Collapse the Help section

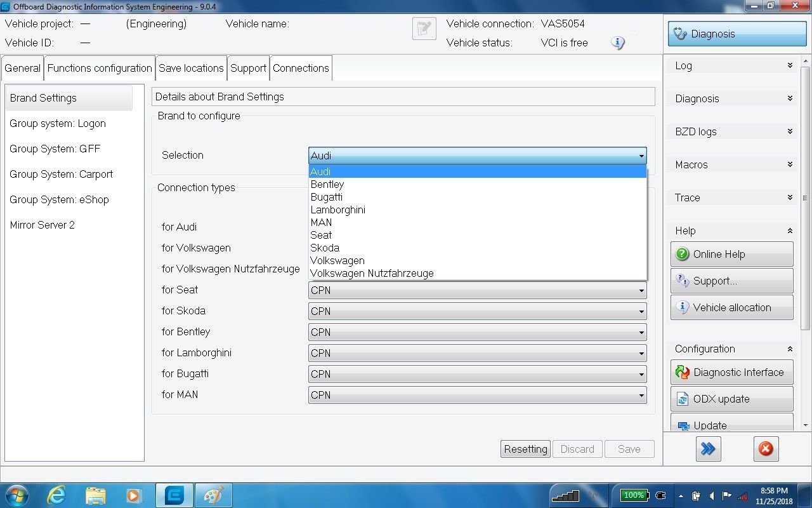[x=790, y=231]
